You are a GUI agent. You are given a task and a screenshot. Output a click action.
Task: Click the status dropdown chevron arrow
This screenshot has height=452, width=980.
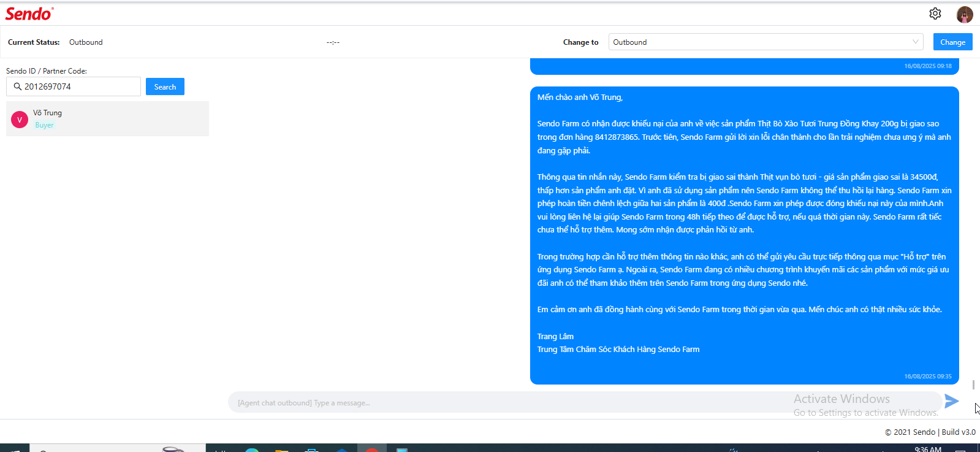pos(915,42)
